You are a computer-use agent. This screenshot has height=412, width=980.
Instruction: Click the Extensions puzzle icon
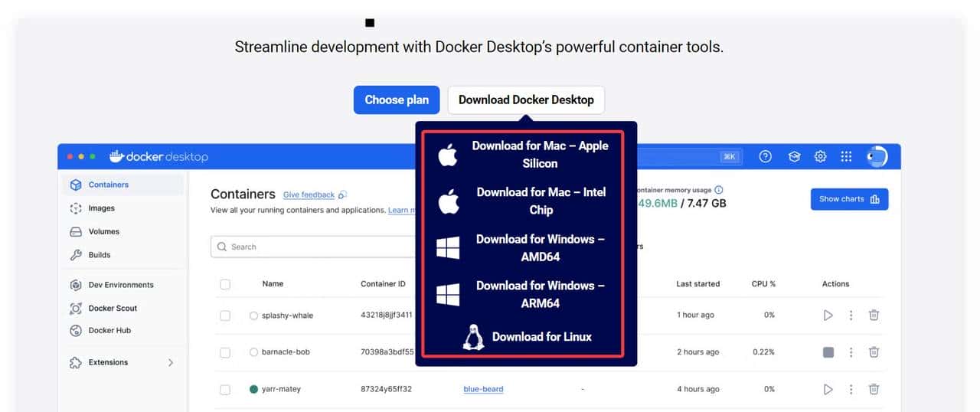76,362
